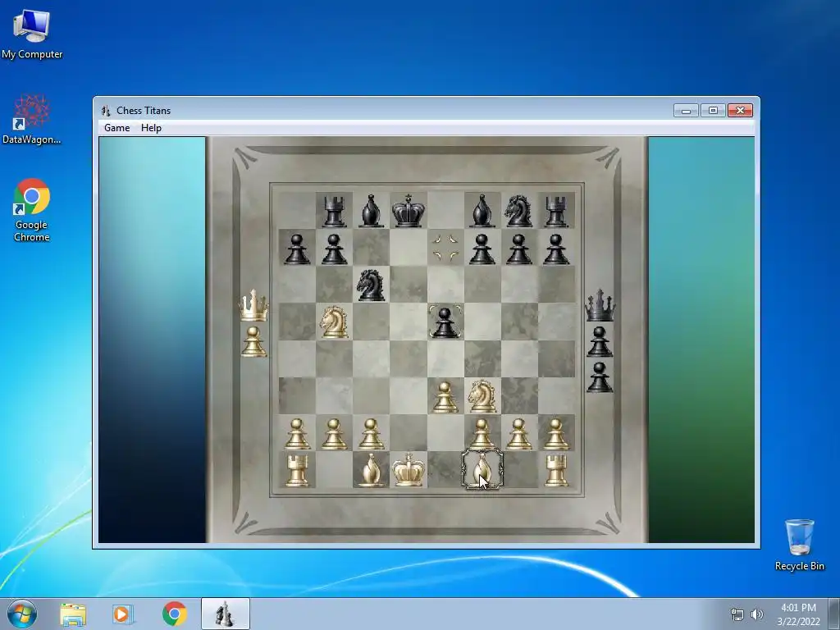Click the black rook on h8

(556, 211)
